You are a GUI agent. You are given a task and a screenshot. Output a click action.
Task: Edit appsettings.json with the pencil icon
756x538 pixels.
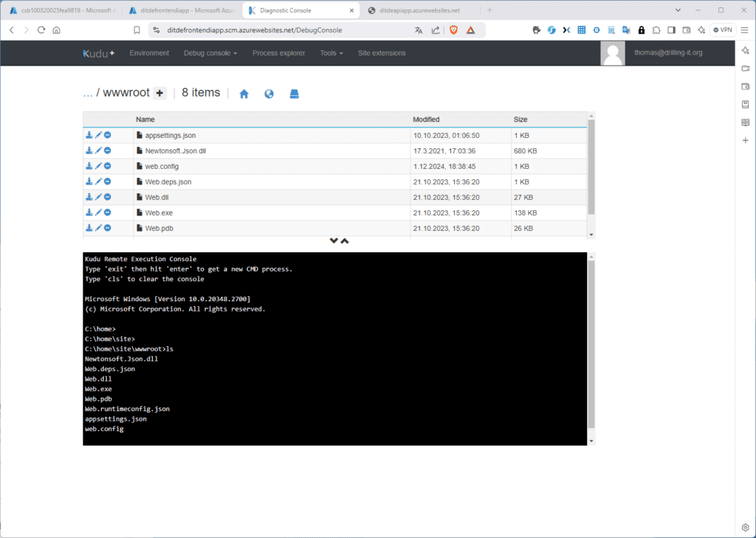click(x=98, y=135)
